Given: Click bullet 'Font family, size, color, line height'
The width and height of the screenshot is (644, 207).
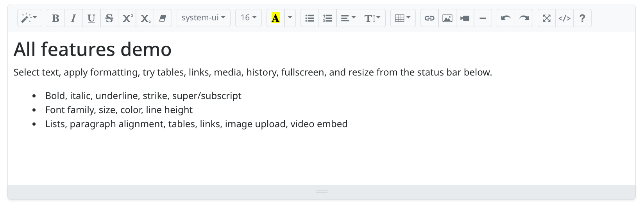Looking at the screenshot, I should pos(119,110).
